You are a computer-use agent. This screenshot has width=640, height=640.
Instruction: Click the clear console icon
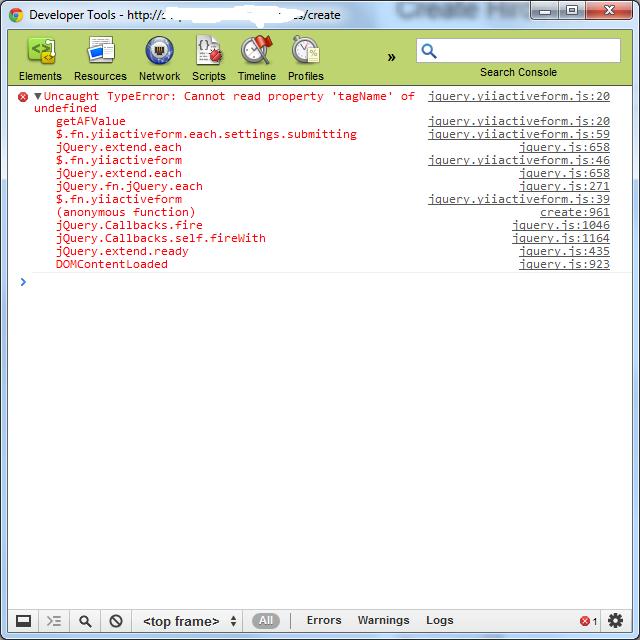(116, 621)
